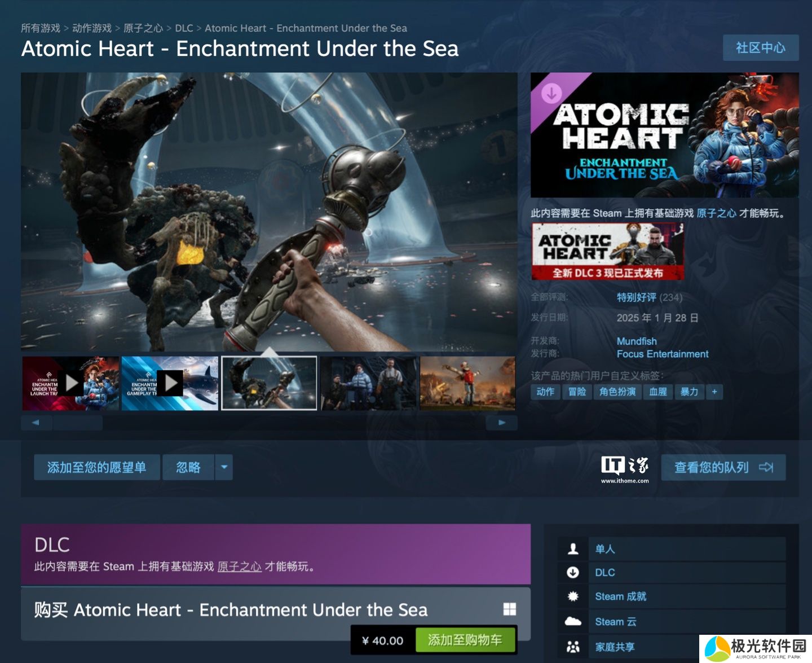Click the Steam Cloud icon

tap(573, 621)
